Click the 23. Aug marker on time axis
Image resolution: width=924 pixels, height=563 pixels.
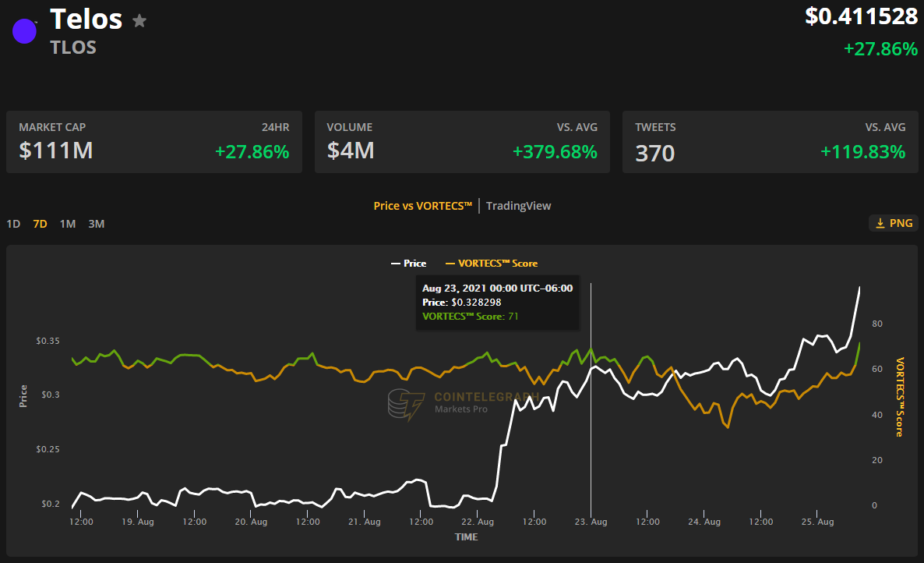click(591, 522)
